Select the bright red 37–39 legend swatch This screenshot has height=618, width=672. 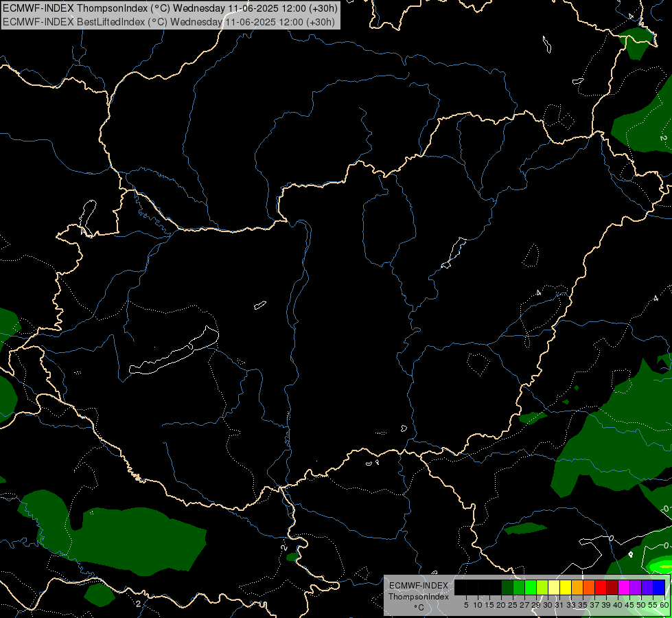(x=601, y=587)
